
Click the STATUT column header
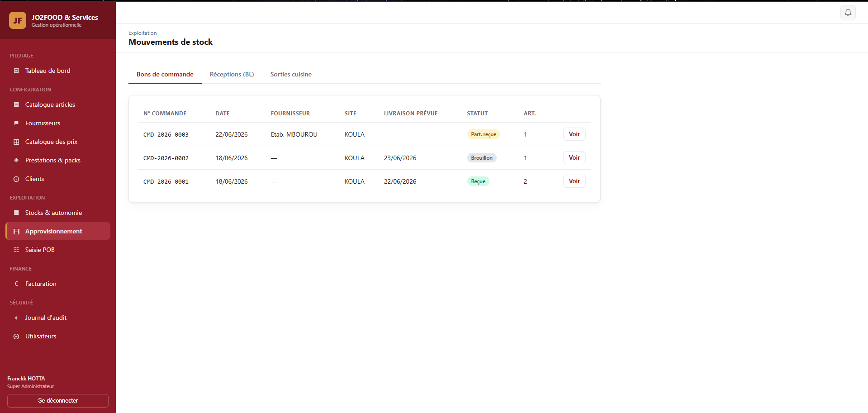point(477,114)
